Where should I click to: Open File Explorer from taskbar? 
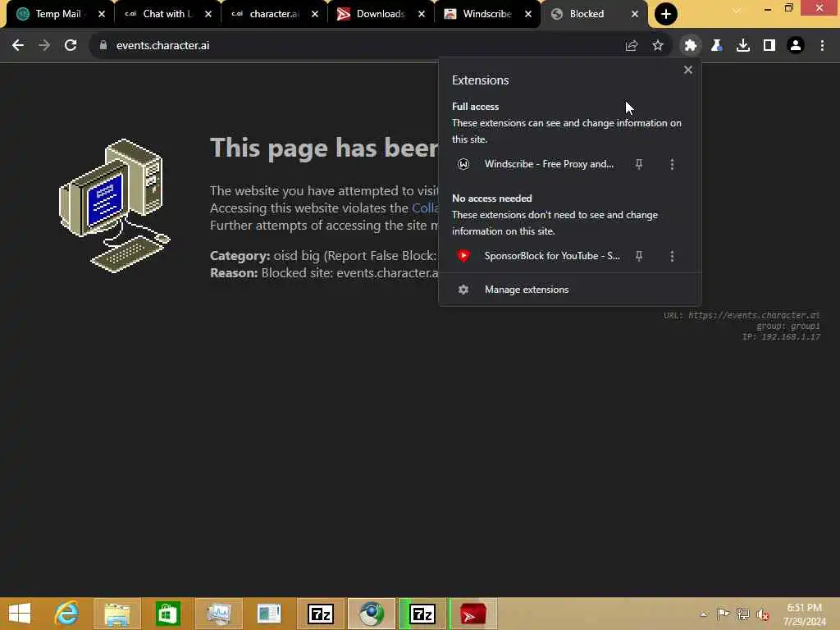(x=117, y=614)
